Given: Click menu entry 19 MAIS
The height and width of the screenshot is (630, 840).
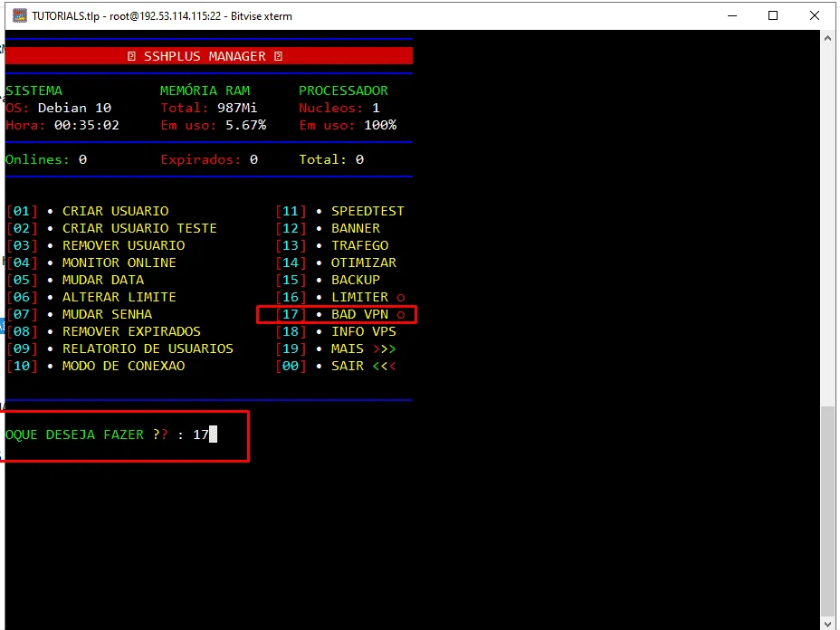Looking at the screenshot, I should 336,348.
